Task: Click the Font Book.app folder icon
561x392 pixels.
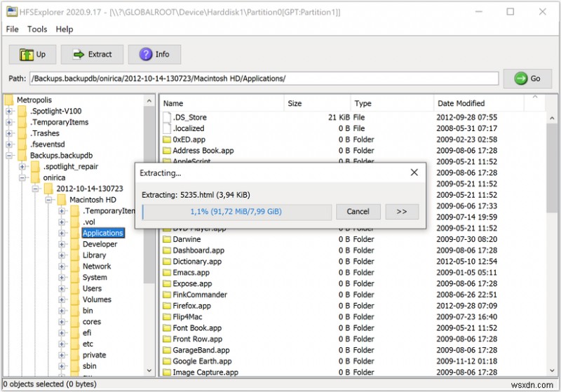Action: coord(167,328)
